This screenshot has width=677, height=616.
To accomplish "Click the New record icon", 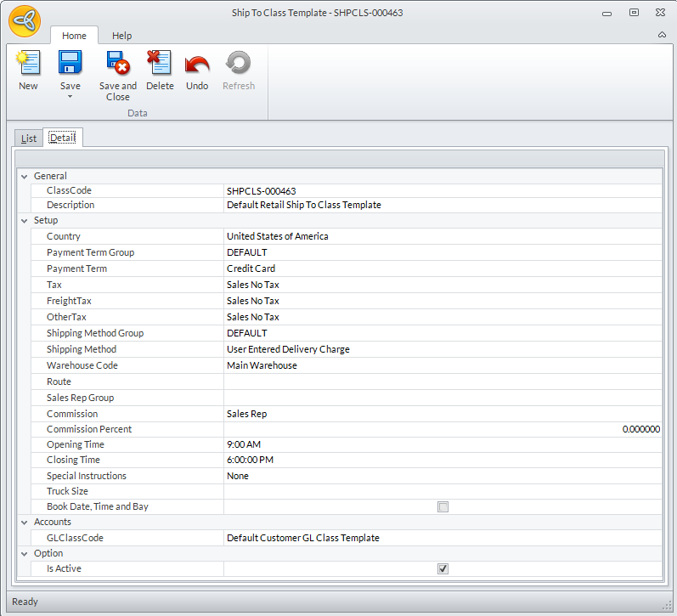I will click(x=28, y=64).
